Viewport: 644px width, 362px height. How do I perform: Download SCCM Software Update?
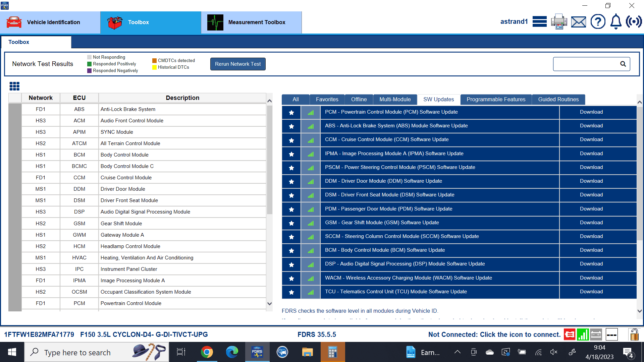[591, 237]
